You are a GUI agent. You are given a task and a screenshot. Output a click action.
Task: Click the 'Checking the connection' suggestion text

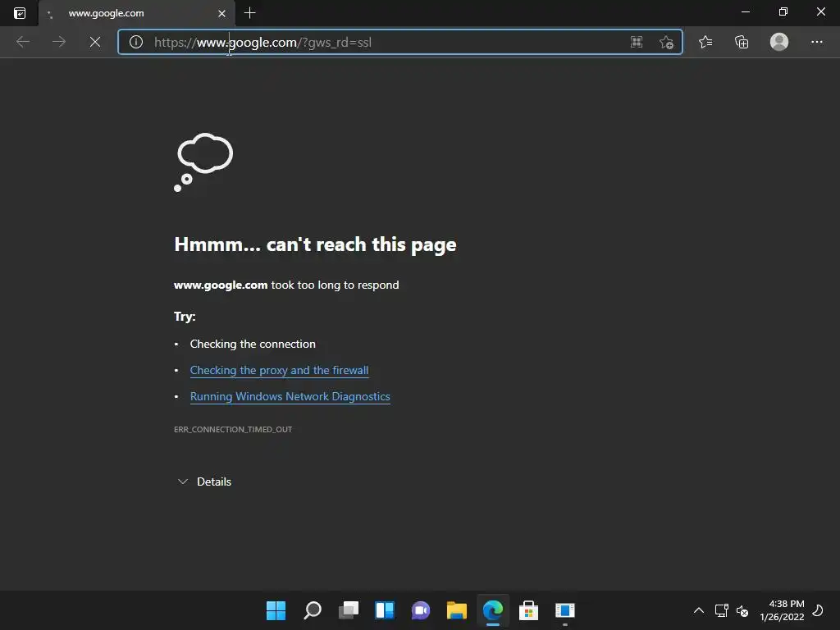253,344
